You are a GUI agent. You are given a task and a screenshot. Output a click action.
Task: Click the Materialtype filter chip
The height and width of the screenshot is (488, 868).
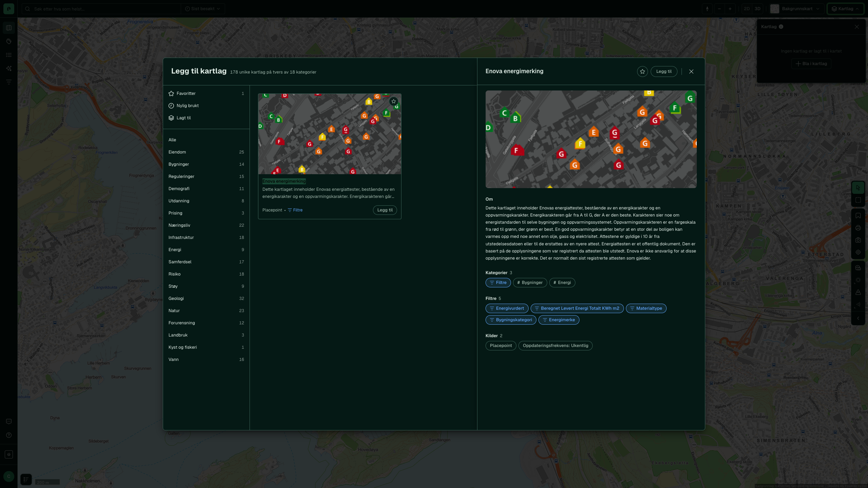(646, 308)
